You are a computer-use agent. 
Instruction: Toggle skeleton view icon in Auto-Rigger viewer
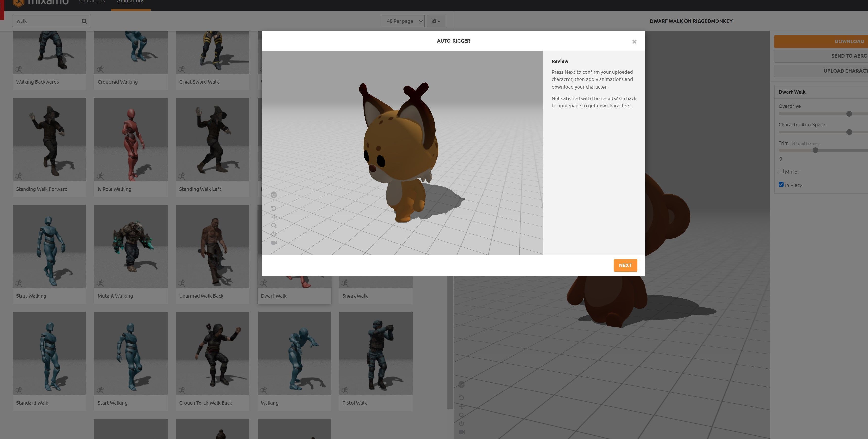(274, 195)
